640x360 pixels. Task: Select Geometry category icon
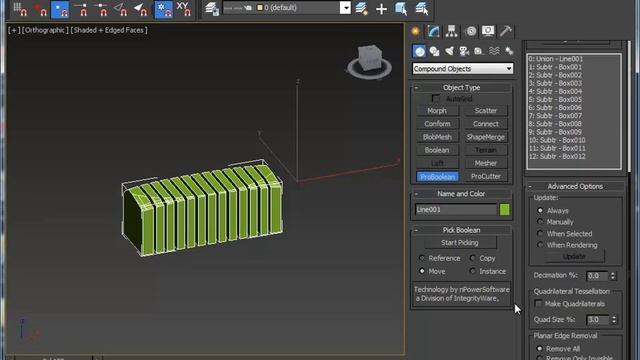pos(419,51)
